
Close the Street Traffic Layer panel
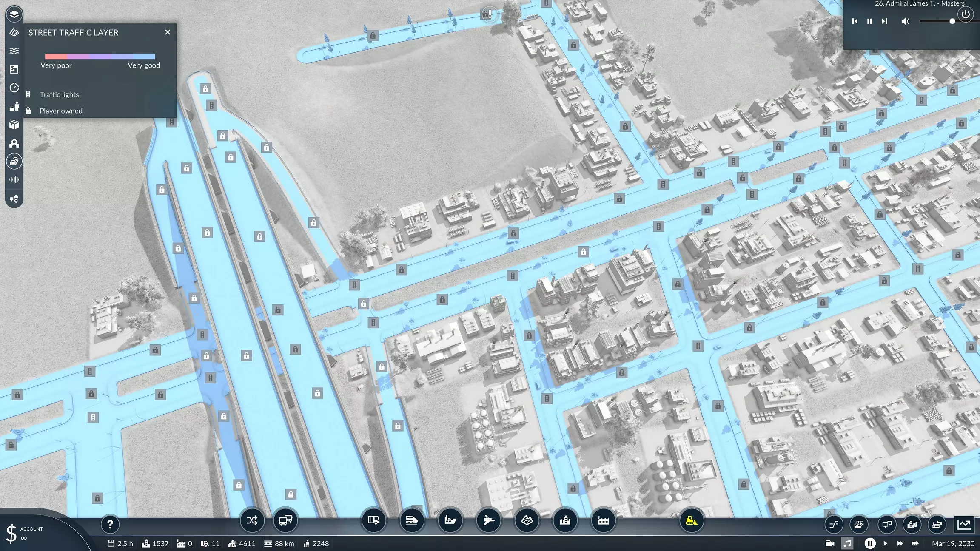[x=168, y=32]
